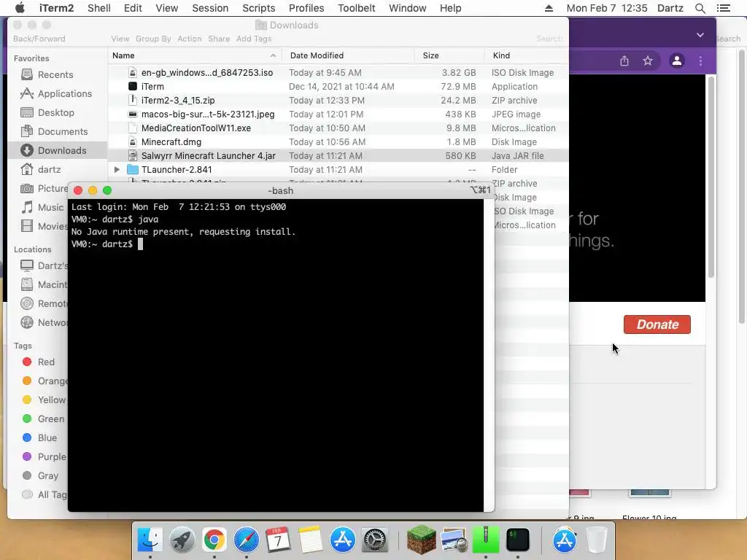Click the Finder Search field
The height and width of the screenshot is (560, 747).
pos(549,39)
